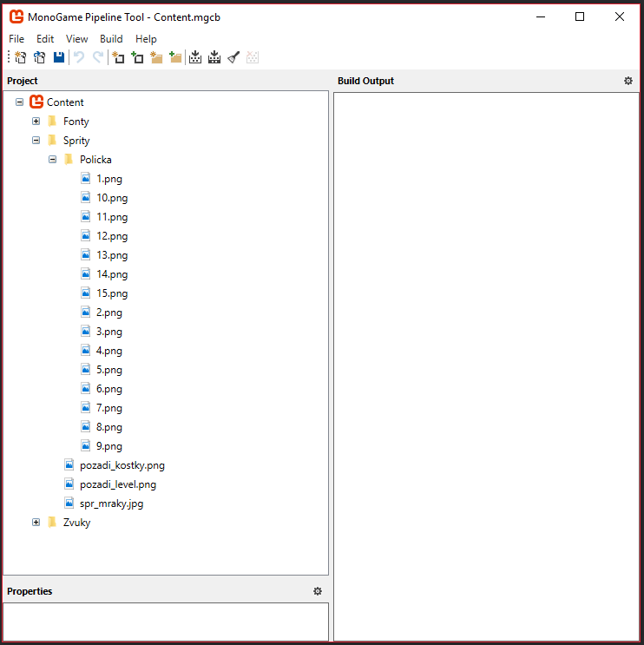The width and height of the screenshot is (644, 645).
Task: Open the Properties panel gear menu
Action: [318, 591]
